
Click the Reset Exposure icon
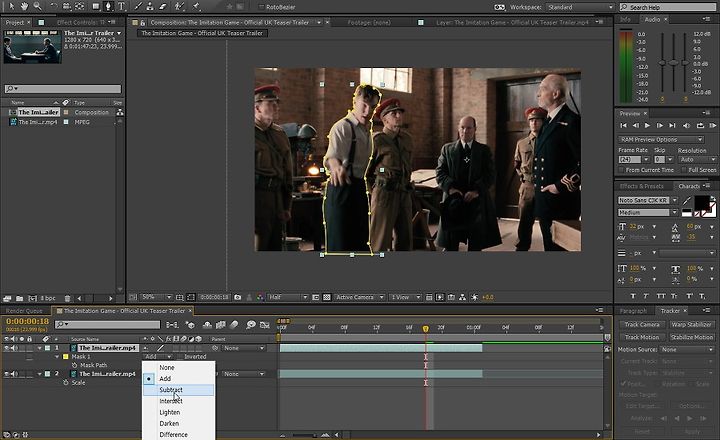[474, 297]
